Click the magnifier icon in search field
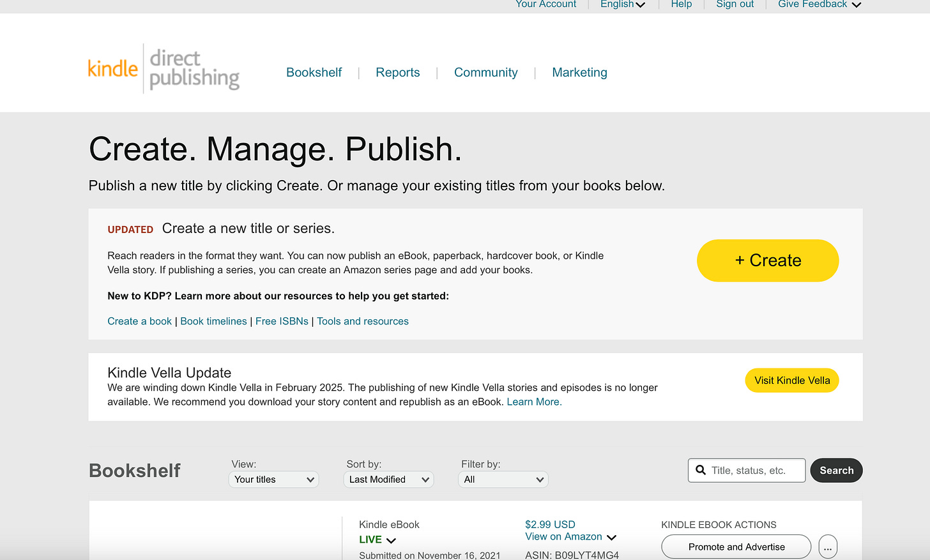Viewport: 930px width, 560px height. [x=701, y=471]
